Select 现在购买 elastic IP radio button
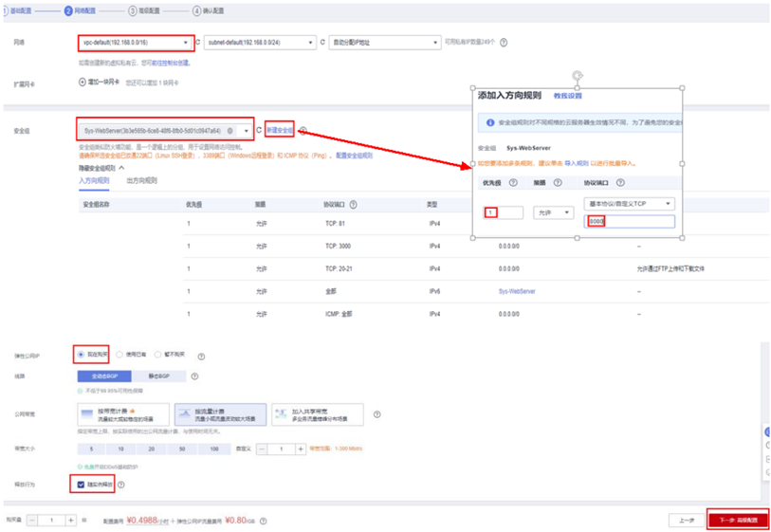 pos(82,354)
